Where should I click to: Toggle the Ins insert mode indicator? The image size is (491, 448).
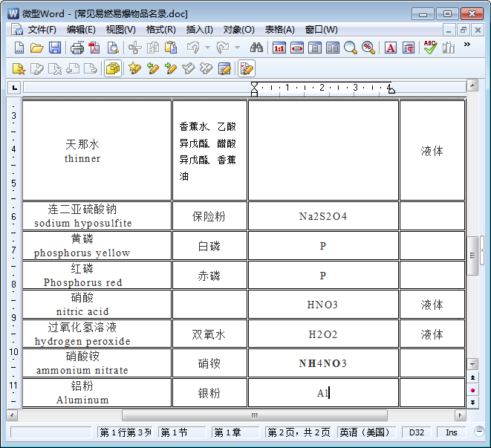pos(452,432)
